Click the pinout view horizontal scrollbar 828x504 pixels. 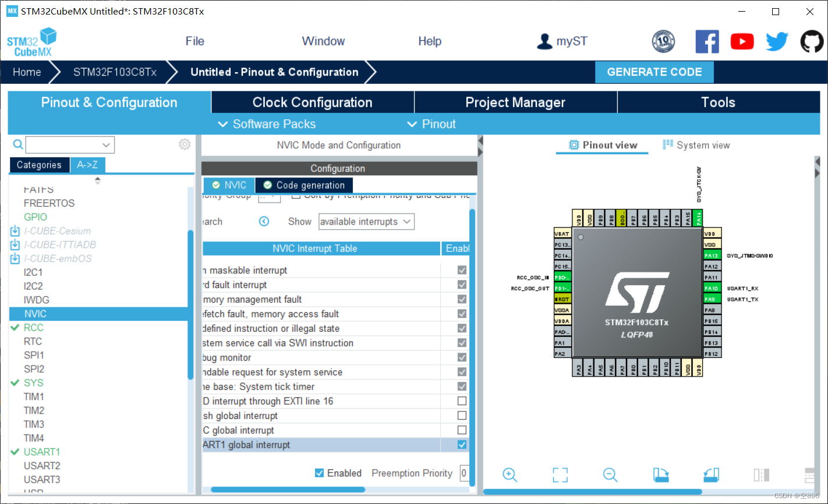click(593, 492)
